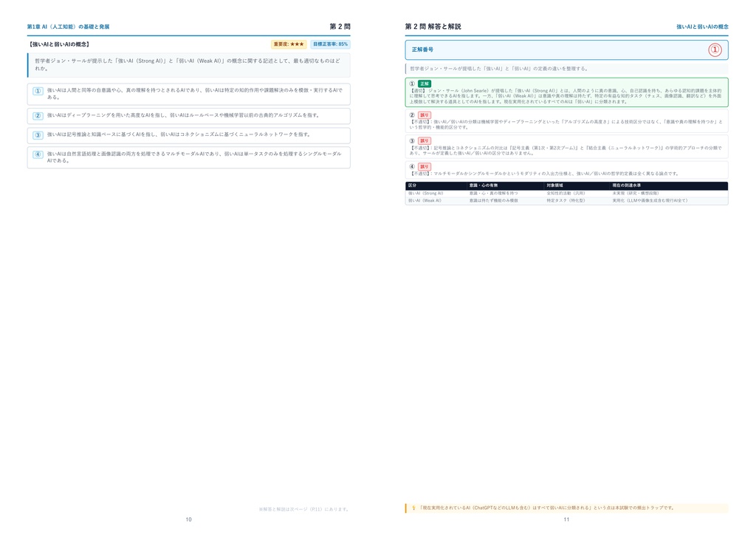Click the heading 第 2 問 解答と解説

pyautogui.click(x=433, y=27)
